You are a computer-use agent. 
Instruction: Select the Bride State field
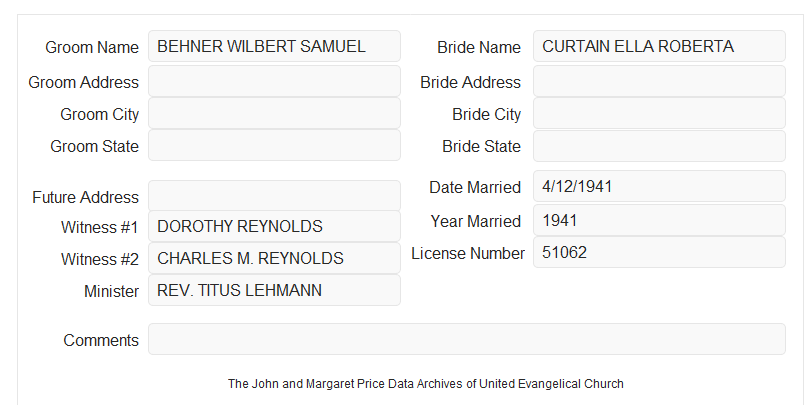click(659, 146)
